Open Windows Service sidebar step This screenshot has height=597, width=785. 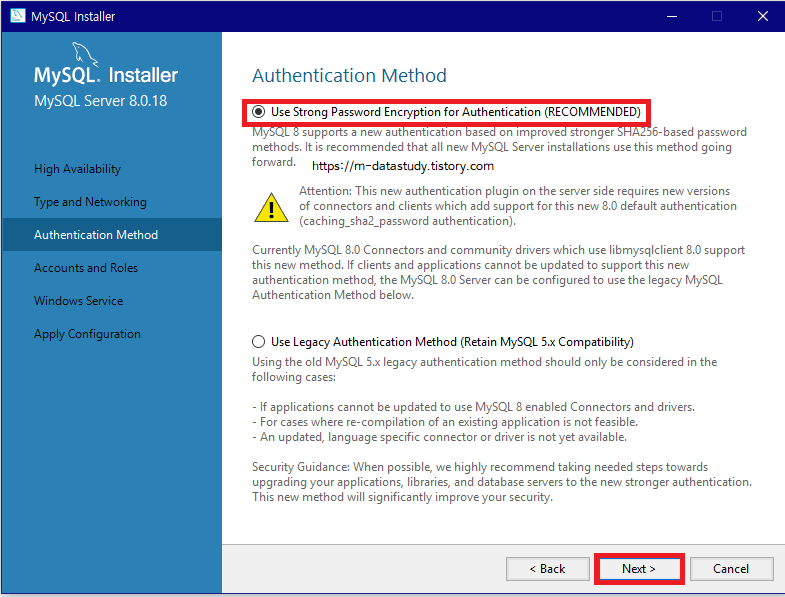[x=79, y=301]
